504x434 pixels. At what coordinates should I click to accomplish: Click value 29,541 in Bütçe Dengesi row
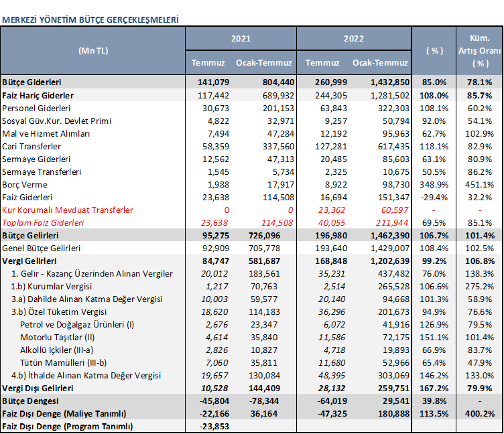click(396, 401)
